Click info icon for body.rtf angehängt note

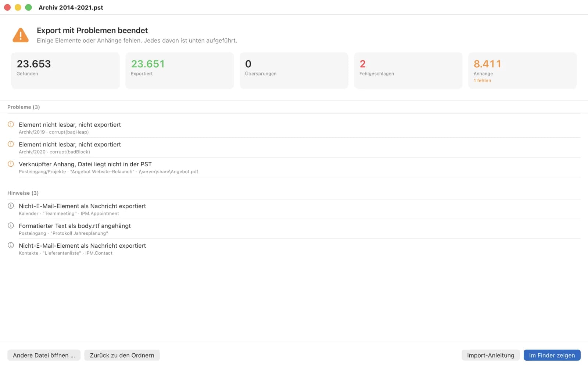[x=11, y=226]
